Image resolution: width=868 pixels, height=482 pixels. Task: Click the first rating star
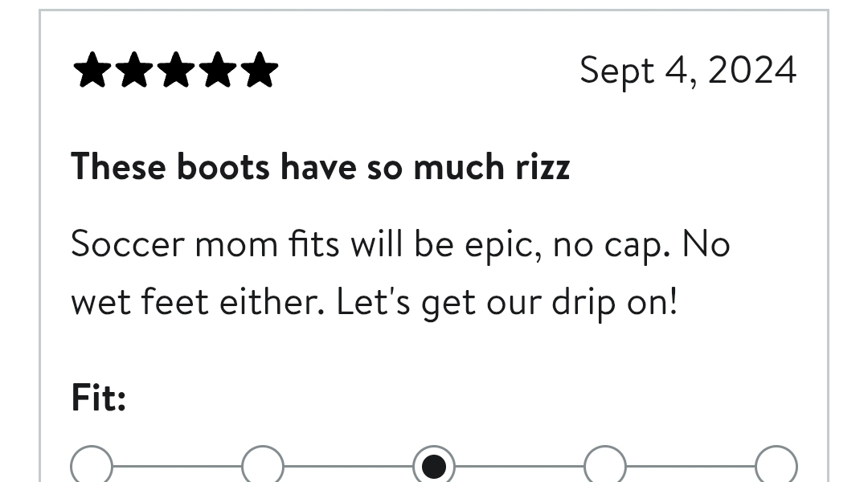pos(92,71)
